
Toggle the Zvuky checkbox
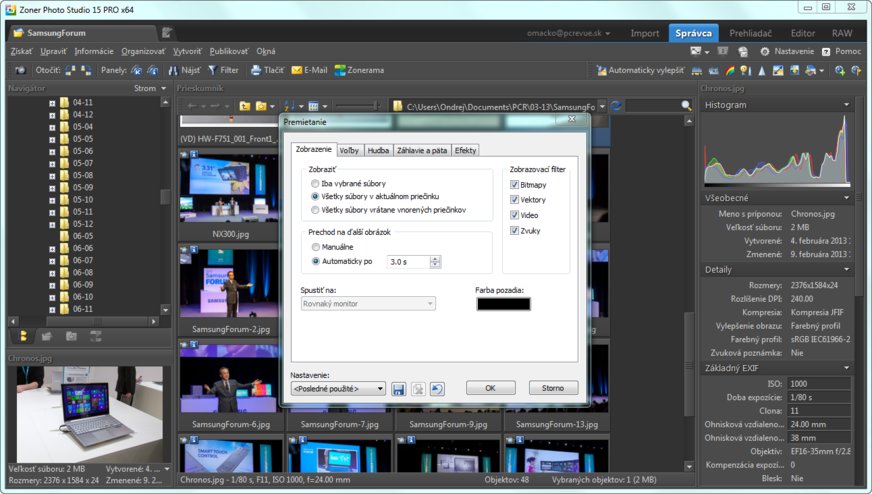(515, 231)
